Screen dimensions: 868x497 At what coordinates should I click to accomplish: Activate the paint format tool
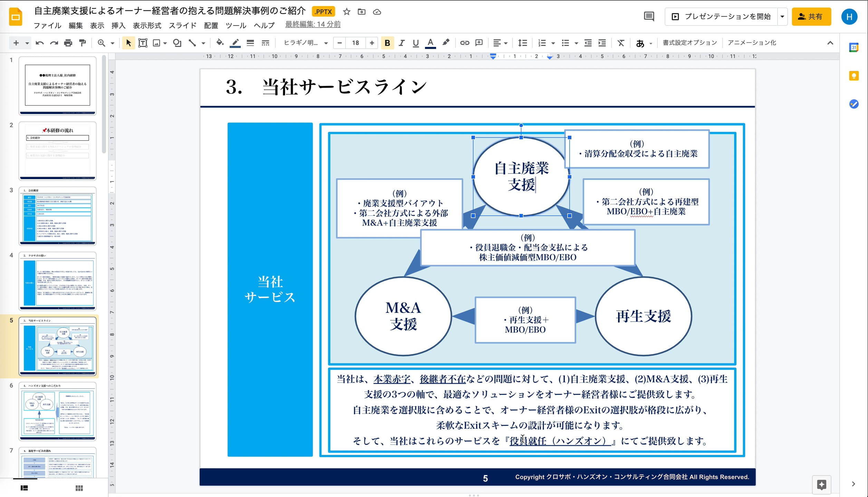coord(82,43)
